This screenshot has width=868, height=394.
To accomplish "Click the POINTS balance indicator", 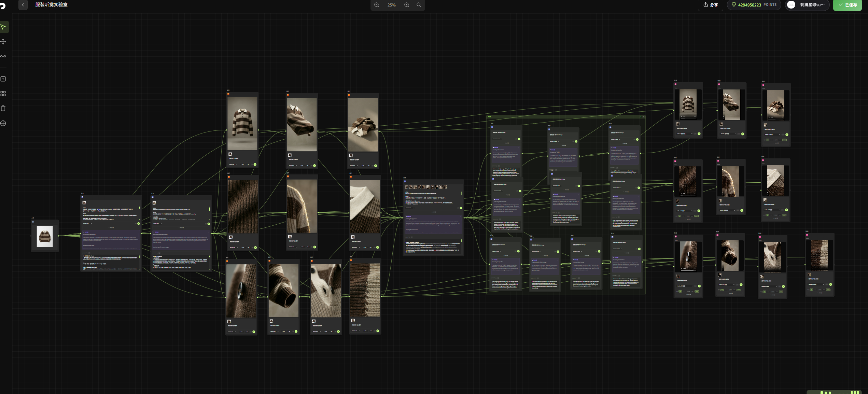I will pyautogui.click(x=754, y=5).
